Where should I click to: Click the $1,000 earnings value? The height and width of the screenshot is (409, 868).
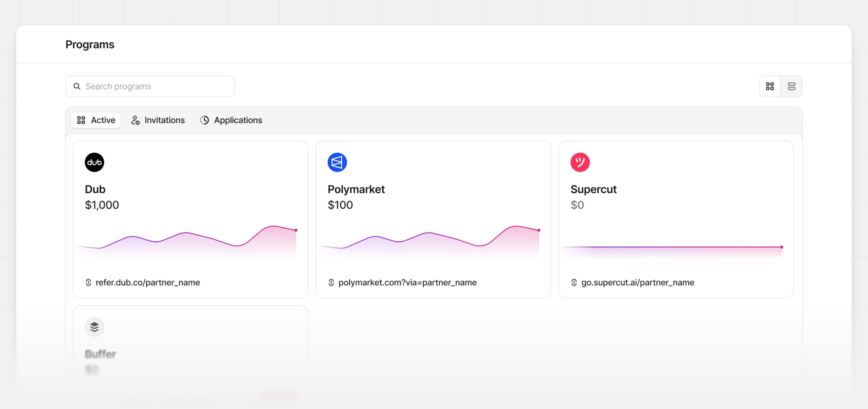pyautogui.click(x=102, y=205)
